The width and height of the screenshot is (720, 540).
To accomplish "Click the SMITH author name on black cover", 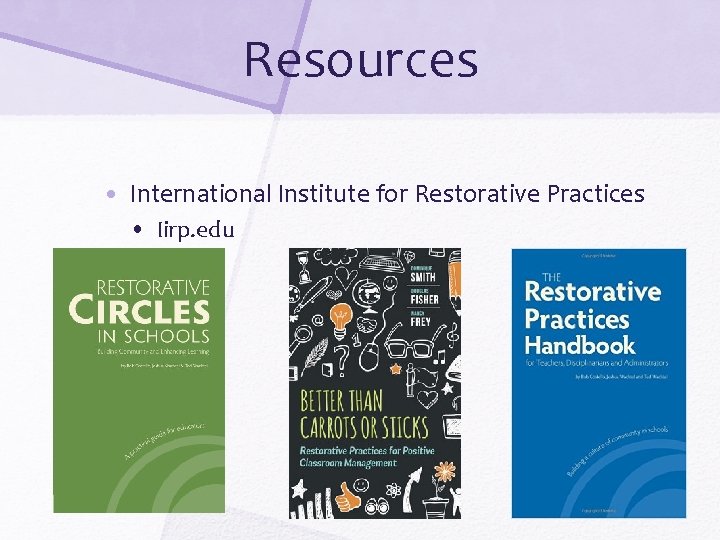I will click(423, 276).
